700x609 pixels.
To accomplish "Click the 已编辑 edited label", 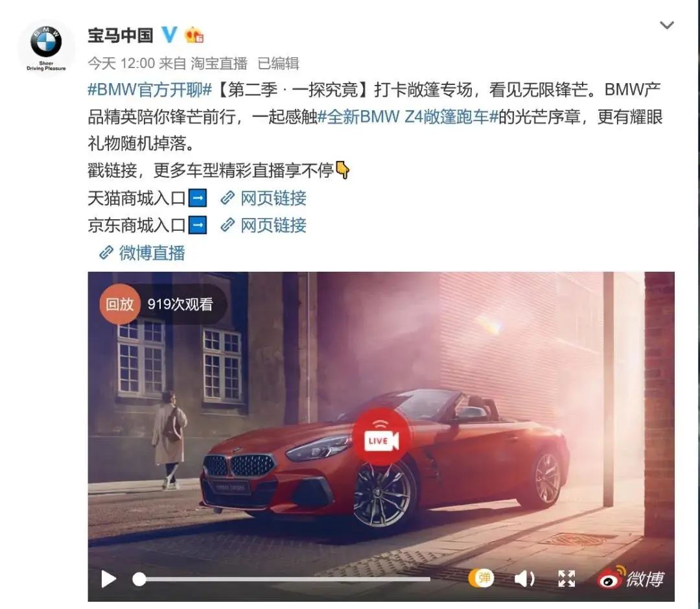I will coord(278,64).
